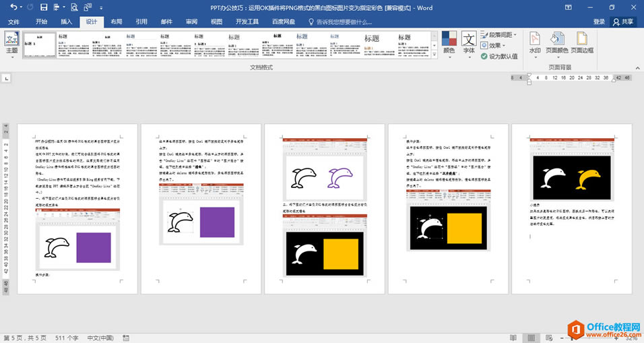Click the 共享 share button
The height and width of the screenshot is (343, 644).
click(x=623, y=22)
